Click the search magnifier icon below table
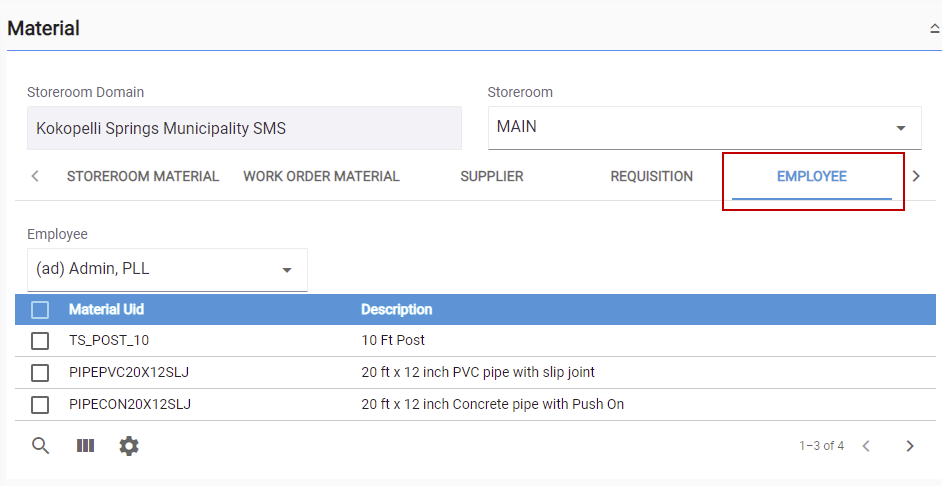The width and height of the screenshot is (942, 486). coord(40,446)
